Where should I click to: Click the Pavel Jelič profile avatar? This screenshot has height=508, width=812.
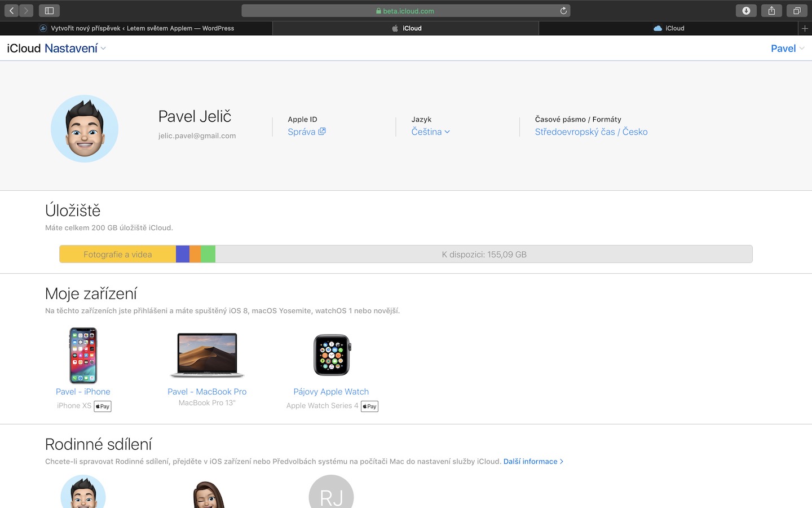pos(85,129)
